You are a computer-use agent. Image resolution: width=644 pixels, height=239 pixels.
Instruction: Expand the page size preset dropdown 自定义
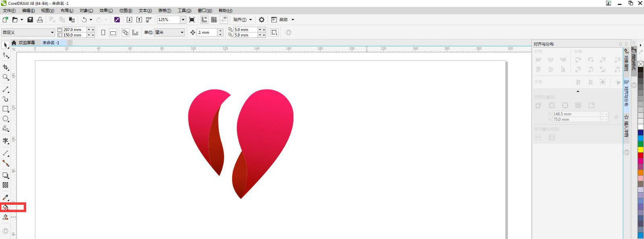[52, 33]
